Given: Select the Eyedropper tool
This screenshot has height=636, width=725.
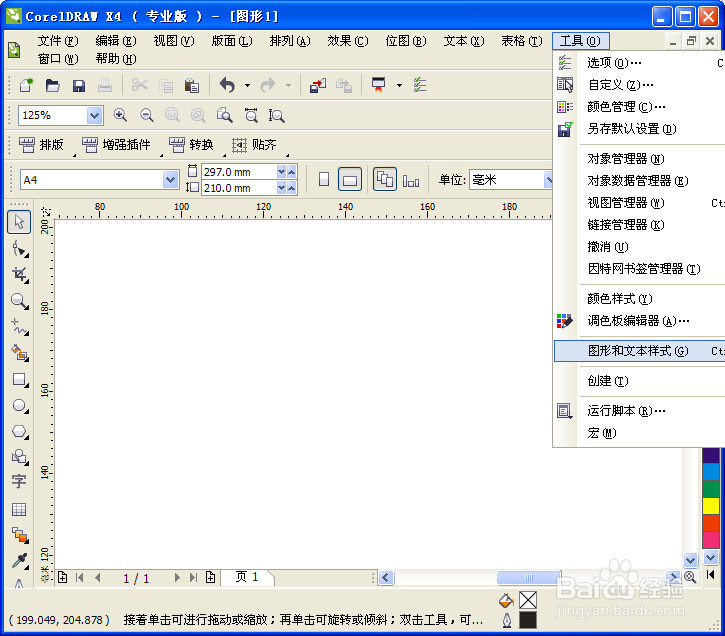Looking at the screenshot, I should (19, 561).
